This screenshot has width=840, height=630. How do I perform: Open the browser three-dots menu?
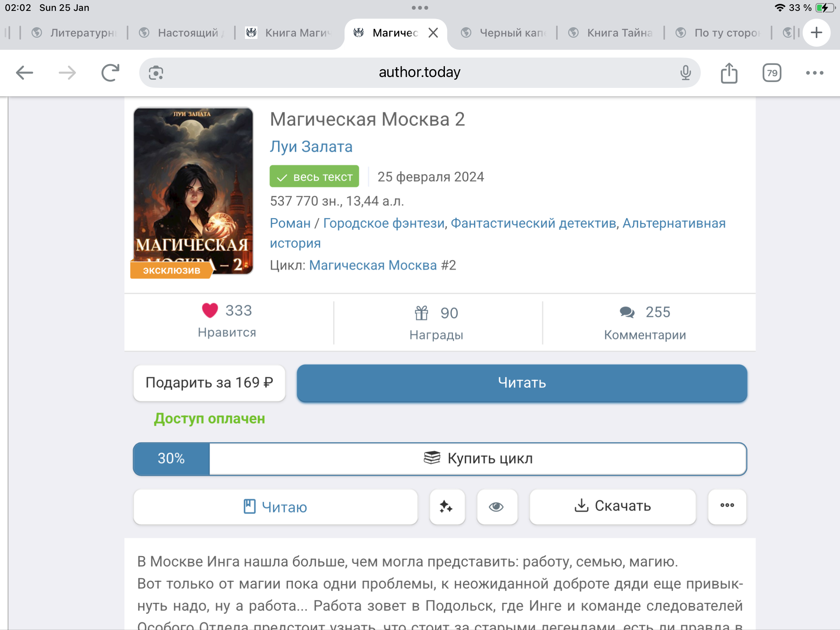814,73
